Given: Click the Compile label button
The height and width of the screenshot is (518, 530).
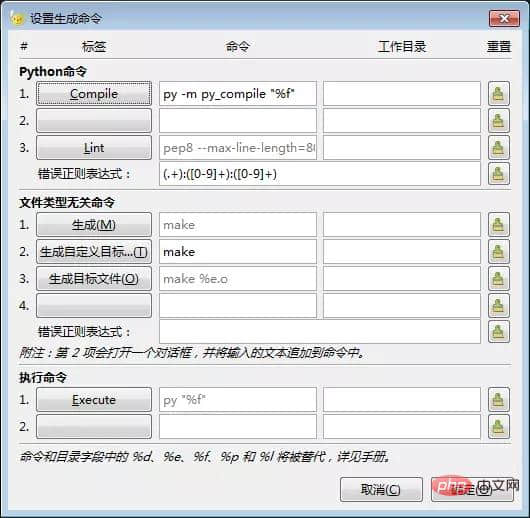Looking at the screenshot, I should coord(94,94).
